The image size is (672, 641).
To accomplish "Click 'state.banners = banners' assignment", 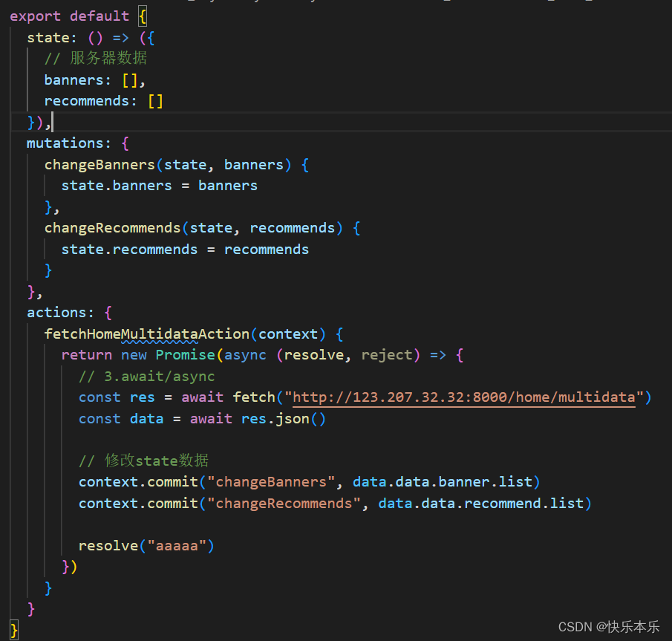I will 160,185.
